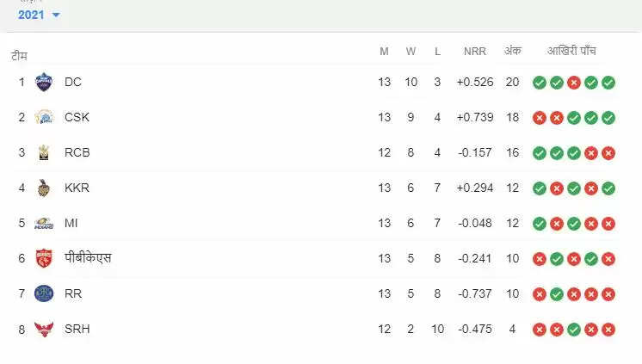Click the Sunrisers Hyderabad logo

pyautogui.click(x=44, y=329)
